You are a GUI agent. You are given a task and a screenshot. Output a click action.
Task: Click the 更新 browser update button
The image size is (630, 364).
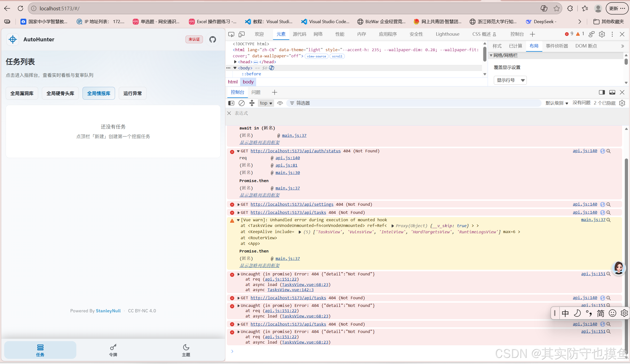coord(617,9)
